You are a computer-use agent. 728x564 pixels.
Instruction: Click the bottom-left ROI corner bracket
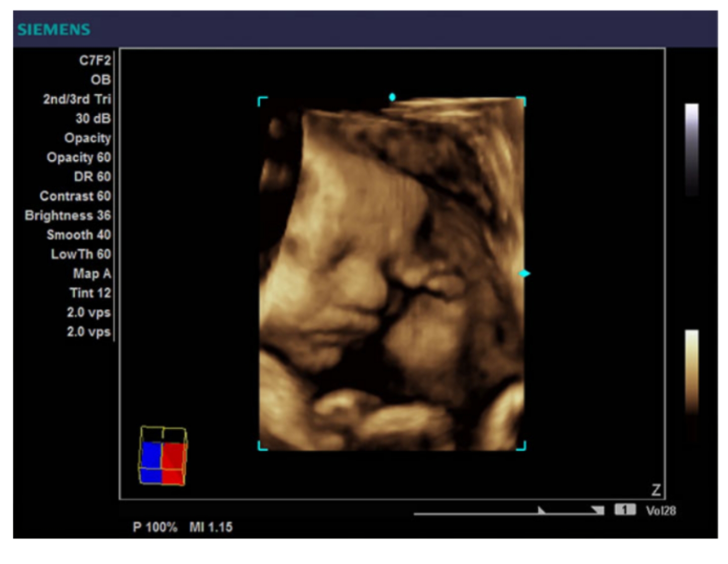[263, 446]
